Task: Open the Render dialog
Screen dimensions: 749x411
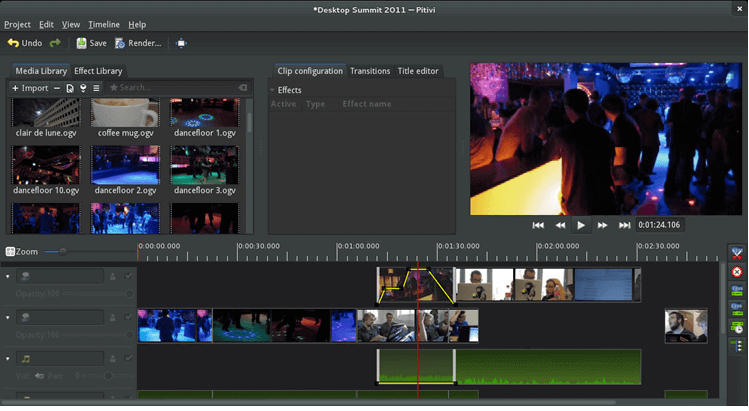Action: coord(138,43)
